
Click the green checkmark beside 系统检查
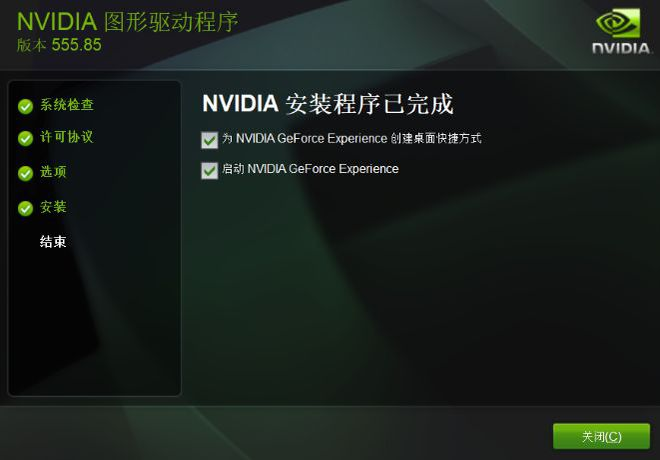pyautogui.click(x=25, y=106)
